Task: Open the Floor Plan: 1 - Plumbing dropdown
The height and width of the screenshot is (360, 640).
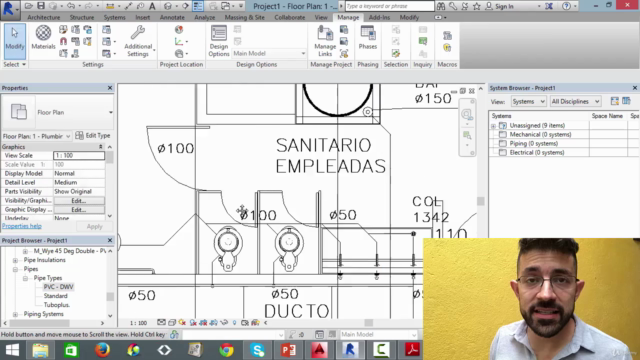Action: click(36, 136)
